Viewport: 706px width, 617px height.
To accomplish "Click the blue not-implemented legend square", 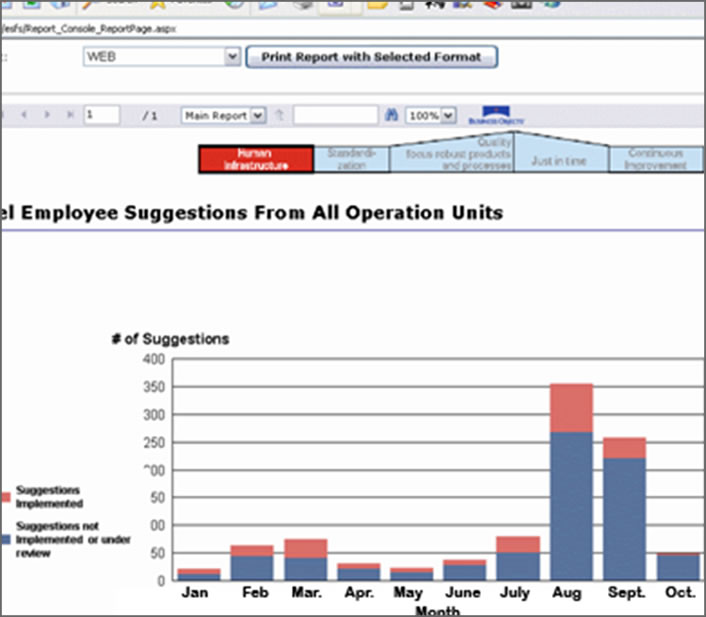I will tap(6, 537).
